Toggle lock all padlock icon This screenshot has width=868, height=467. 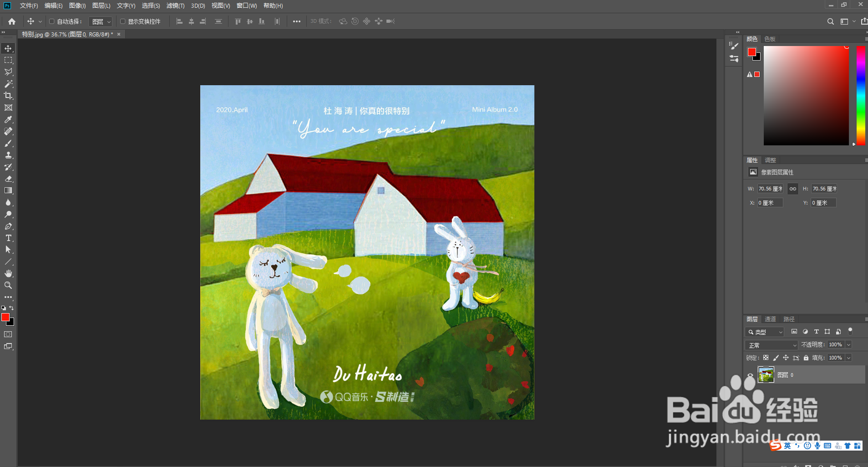[806, 358]
